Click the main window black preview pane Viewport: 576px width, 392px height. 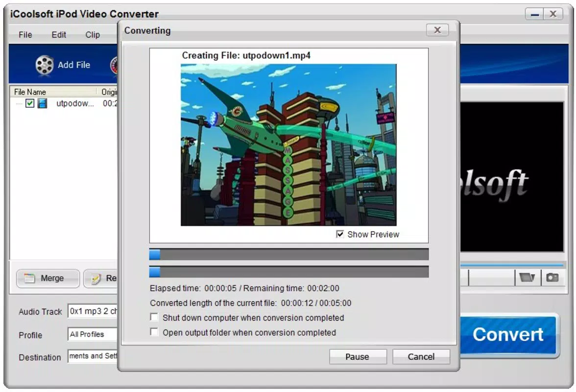coord(512,177)
